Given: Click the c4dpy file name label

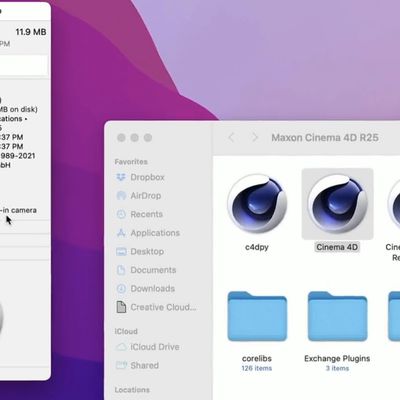Looking at the screenshot, I should click(x=257, y=247).
